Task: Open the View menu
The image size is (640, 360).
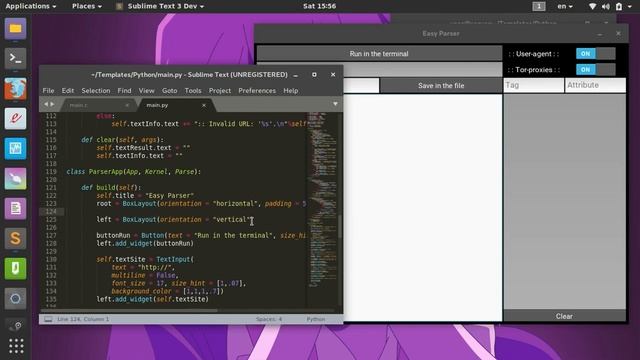Action: tap(146, 91)
